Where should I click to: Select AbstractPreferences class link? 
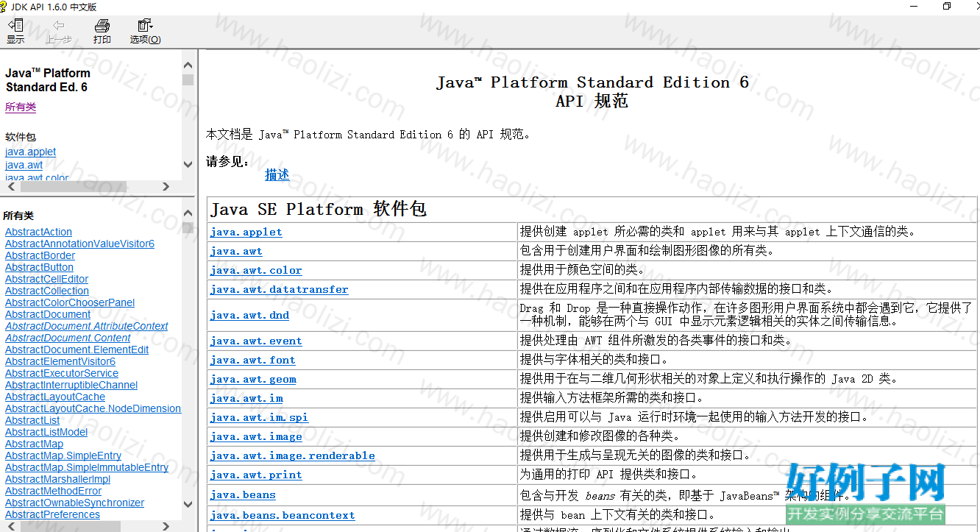point(52,514)
